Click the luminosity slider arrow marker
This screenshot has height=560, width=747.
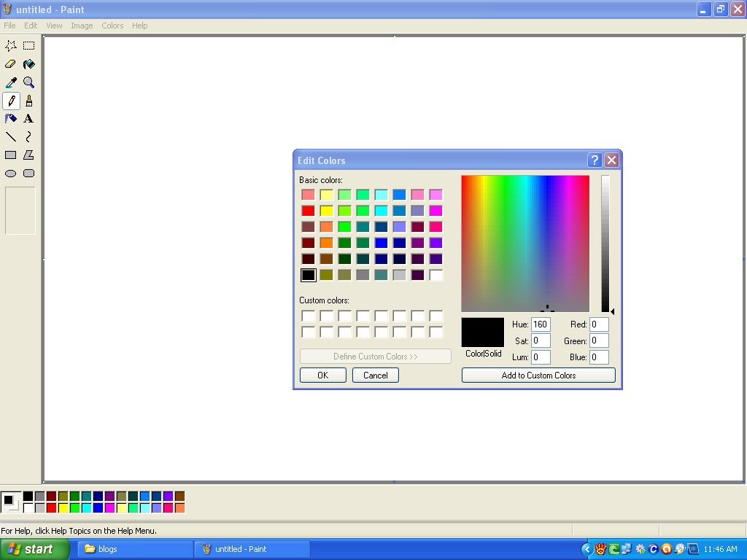pyautogui.click(x=613, y=311)
